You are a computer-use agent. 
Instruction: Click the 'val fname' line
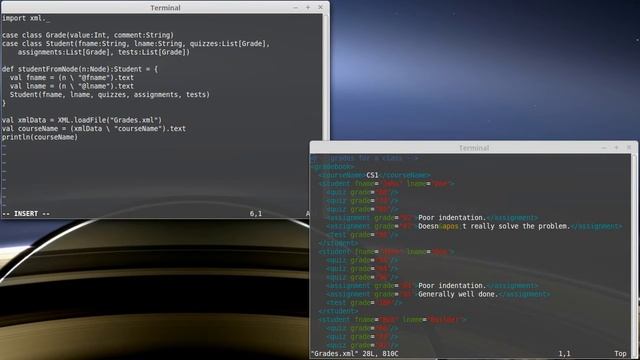[72, 78]
